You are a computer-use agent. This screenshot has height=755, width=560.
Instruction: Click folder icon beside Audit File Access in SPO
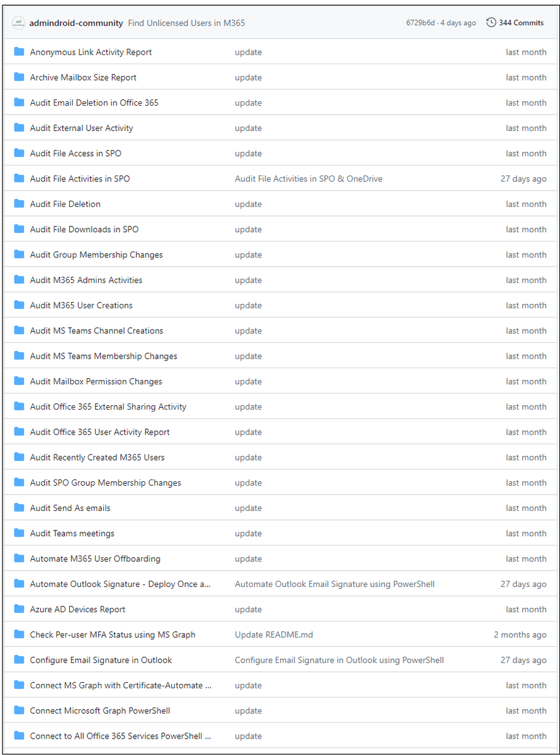tap(19, 153)
